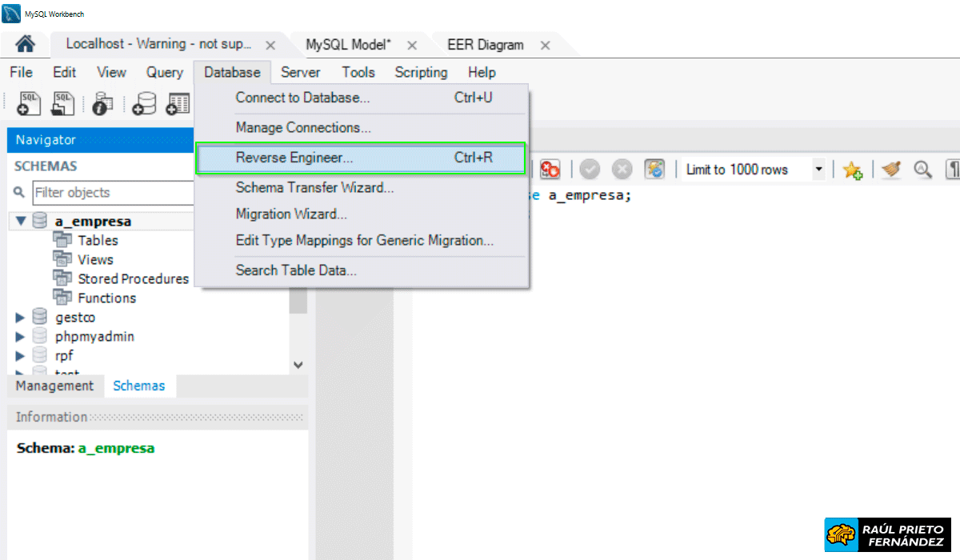Close the MySQL Model tab

click(412, 46)
